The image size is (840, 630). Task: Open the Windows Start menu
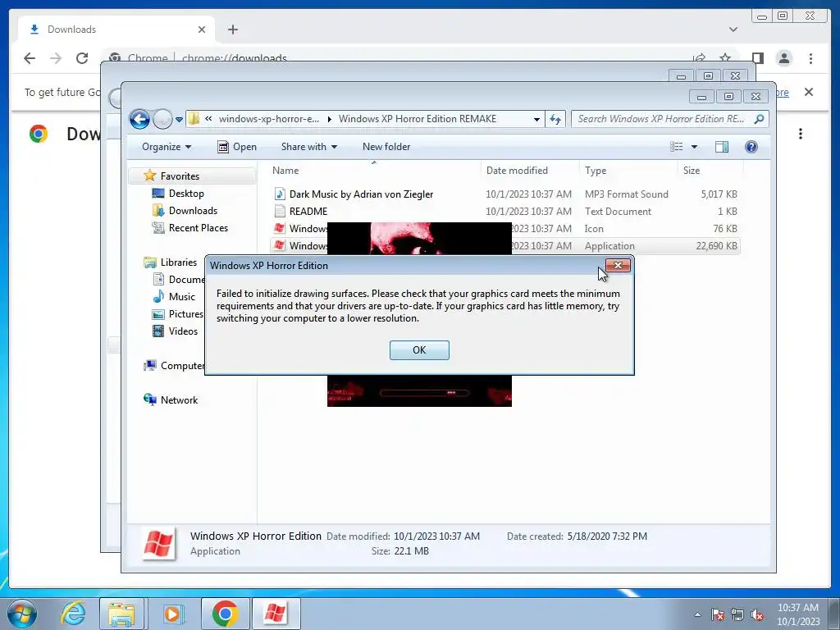[21, 614]
